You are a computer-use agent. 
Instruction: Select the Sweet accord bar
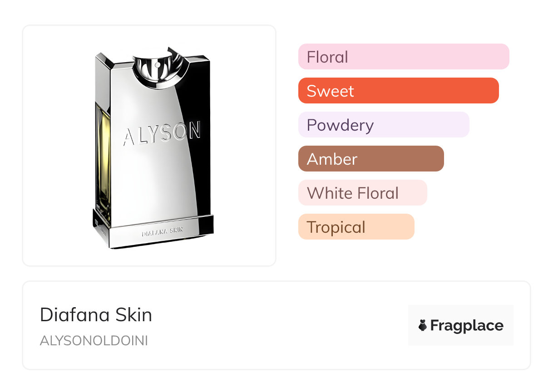(x=398, y=91)
